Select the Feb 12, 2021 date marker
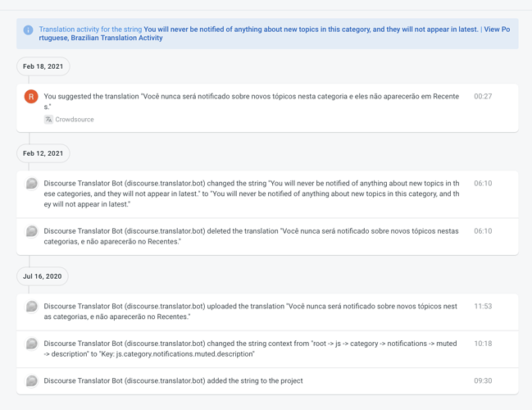This screenshot has height=410, width=532. 43,153
